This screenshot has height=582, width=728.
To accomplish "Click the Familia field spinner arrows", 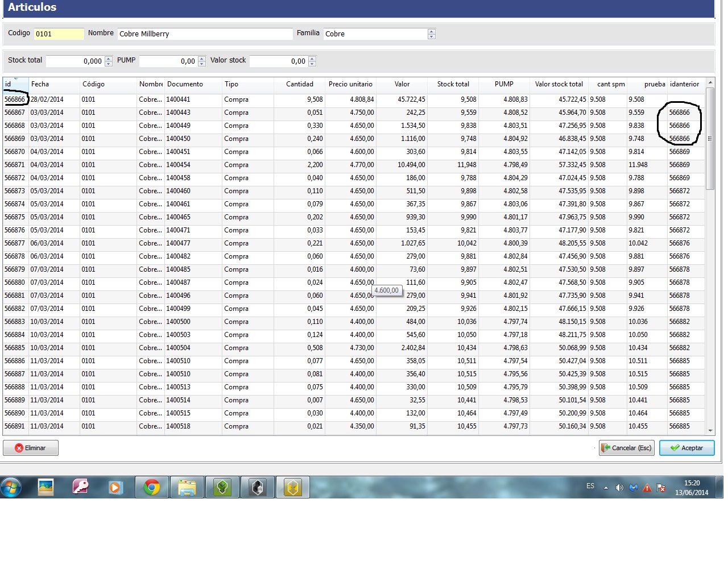I will 432,34.
